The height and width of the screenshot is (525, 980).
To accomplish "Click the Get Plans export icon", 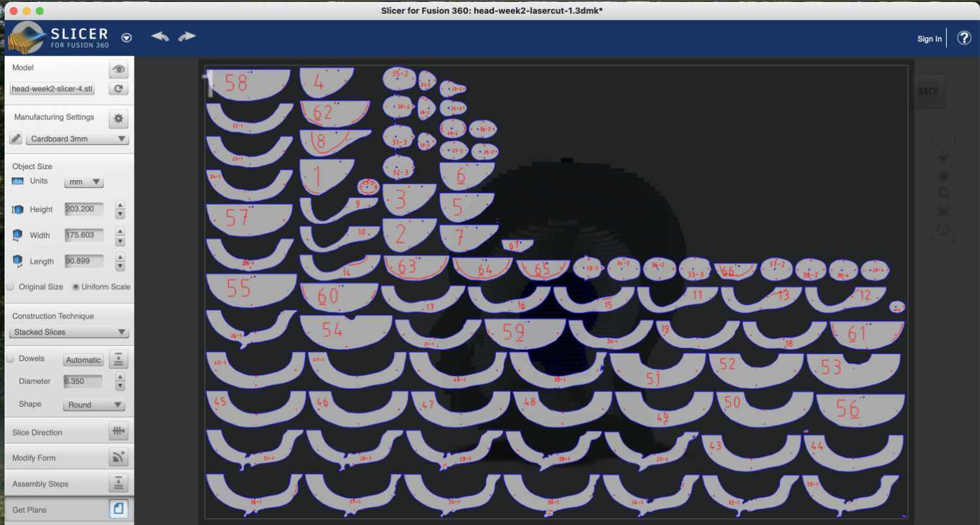I will (118, 509).
